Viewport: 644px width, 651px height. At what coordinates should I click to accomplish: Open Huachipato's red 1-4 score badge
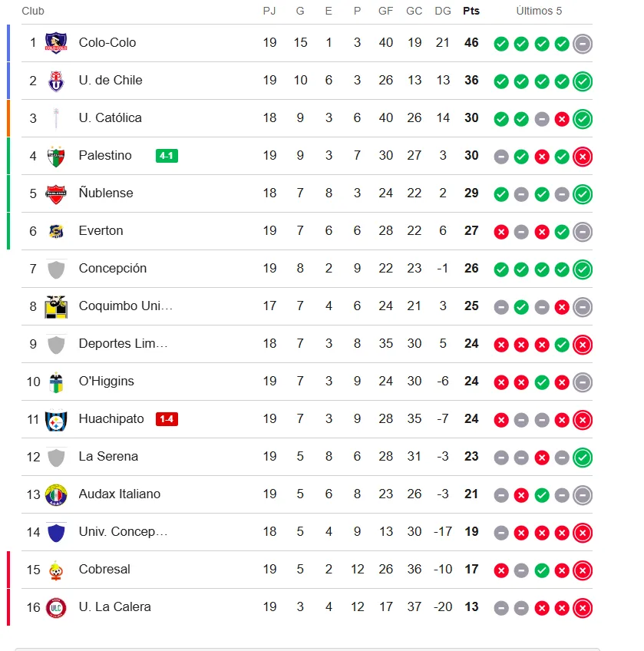pos(167,419)
